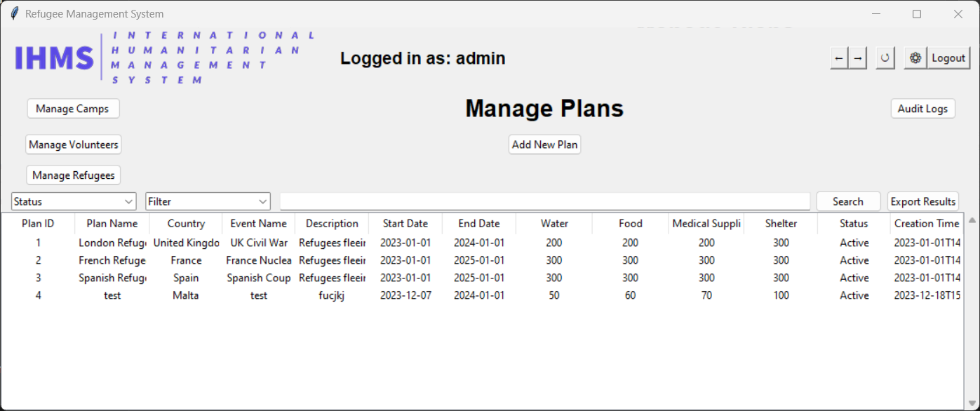Open the Audit Logs page
Image resolution: width=980 pixels, height=411 pixels.
[x=922, y=109]
